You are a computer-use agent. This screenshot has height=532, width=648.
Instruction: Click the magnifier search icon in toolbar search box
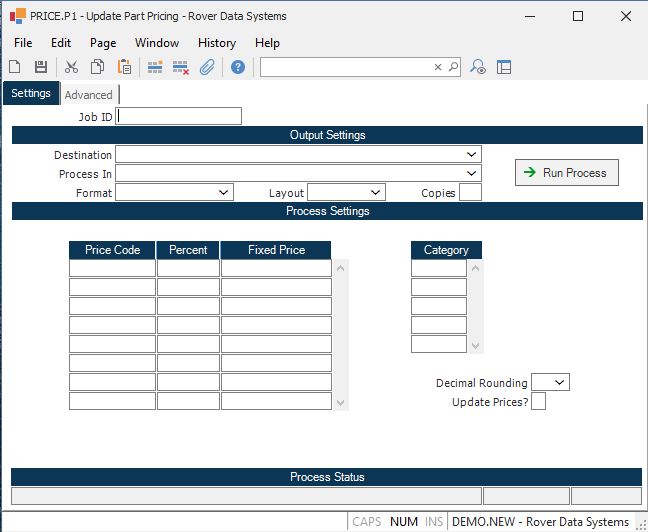(x=453, y=67)
